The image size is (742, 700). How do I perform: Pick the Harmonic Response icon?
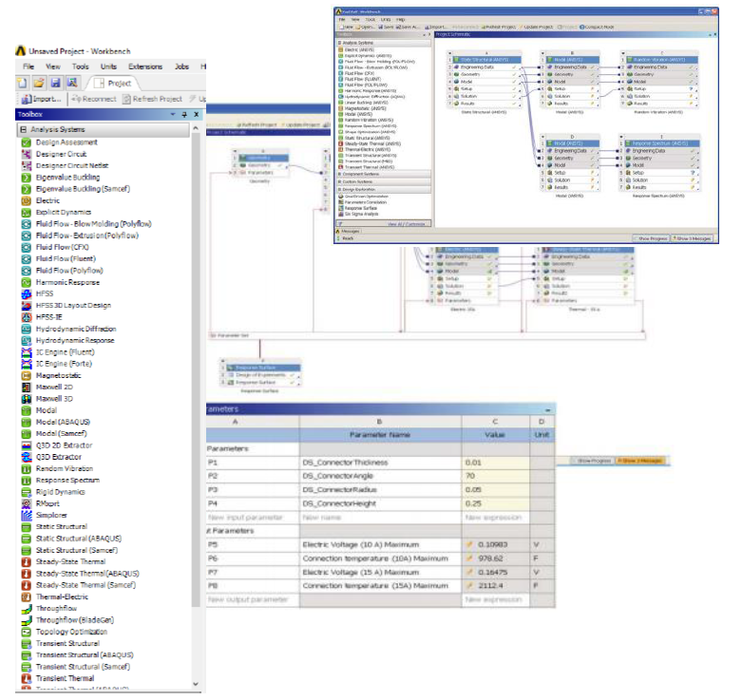pyautogui.click(x=27, y=282)
